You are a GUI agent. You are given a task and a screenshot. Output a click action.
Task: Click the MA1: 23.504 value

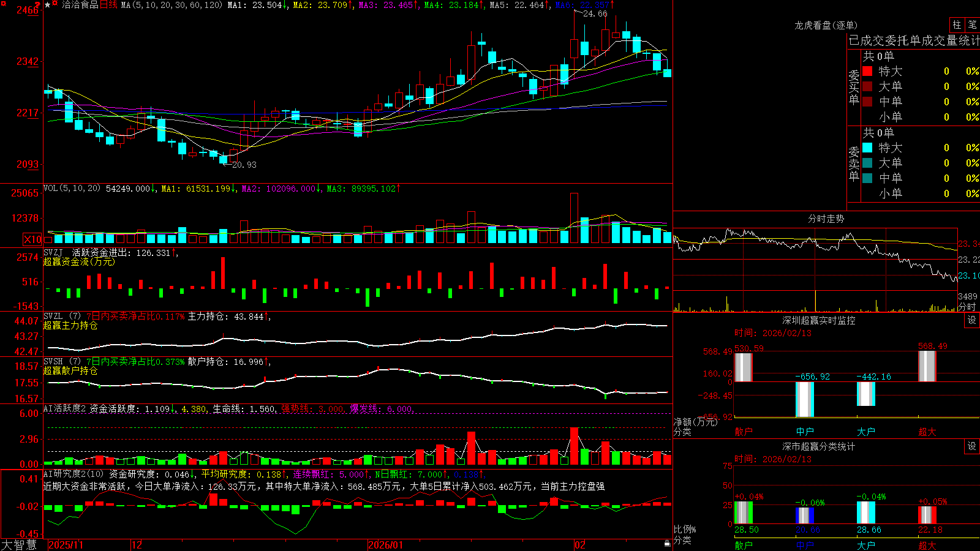point(255,5)
